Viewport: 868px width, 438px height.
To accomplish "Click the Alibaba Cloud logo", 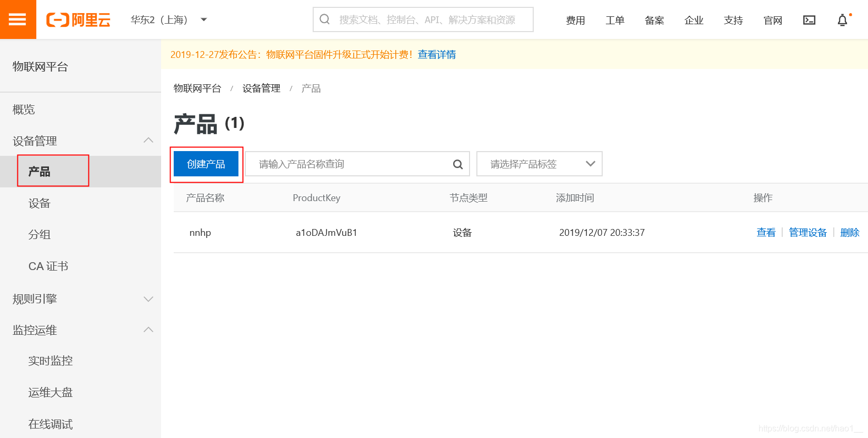I will [x=78, y=20].
